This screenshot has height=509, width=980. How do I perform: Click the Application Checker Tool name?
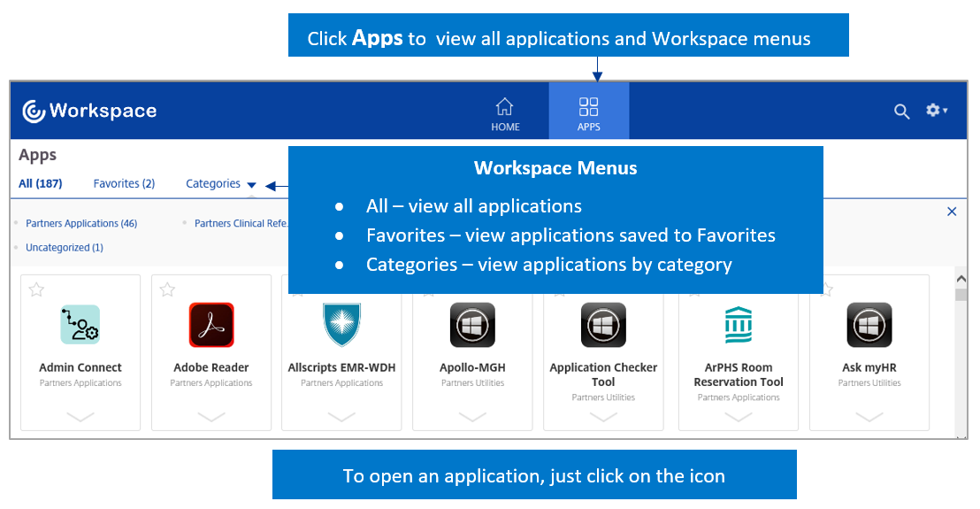pyautogui.click(x=603, y=374)
